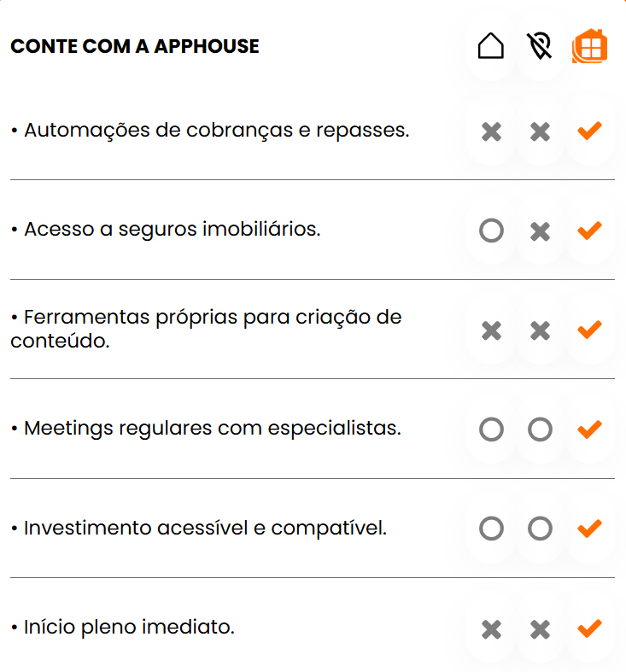Click house-column gray circle in Meetings regulares row
This screenshot has width=626, height=672.
(x=491, y=429)
